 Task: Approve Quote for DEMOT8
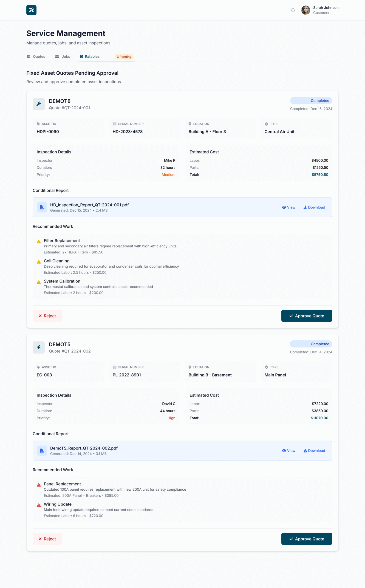306,316
